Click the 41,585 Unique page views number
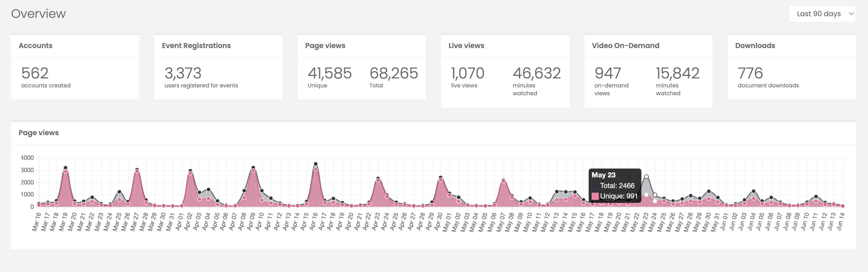 329,73
